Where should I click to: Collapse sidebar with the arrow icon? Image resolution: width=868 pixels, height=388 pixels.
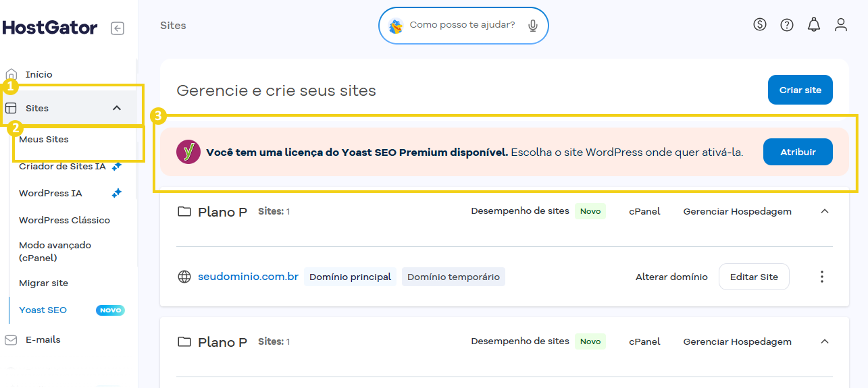coord(118,28)
